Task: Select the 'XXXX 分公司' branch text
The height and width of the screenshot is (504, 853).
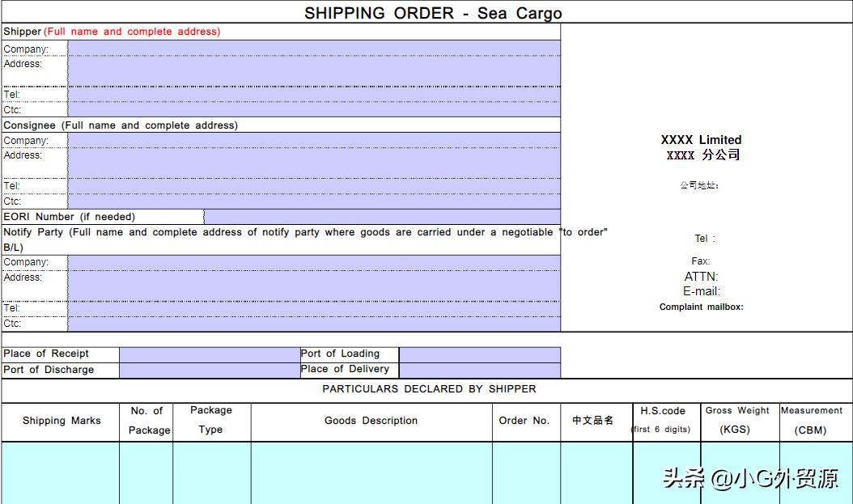Action: click(x=702, y=155)
